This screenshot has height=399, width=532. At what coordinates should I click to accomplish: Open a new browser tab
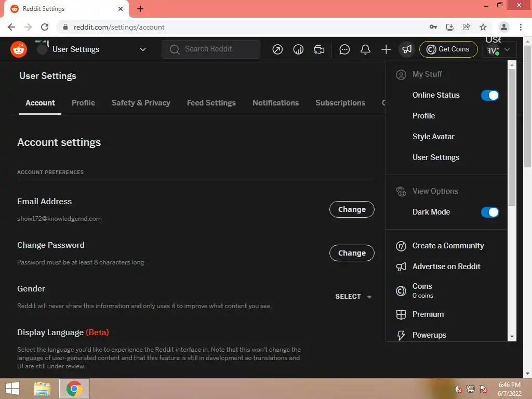click(x=140, y=9)
